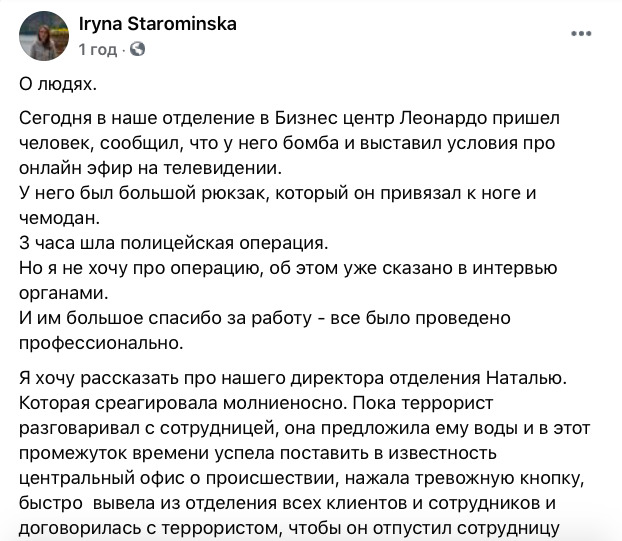622x541 pixels.
Task: Open Iryna Starominska's profile picture
Action: [x=44, y=37]
